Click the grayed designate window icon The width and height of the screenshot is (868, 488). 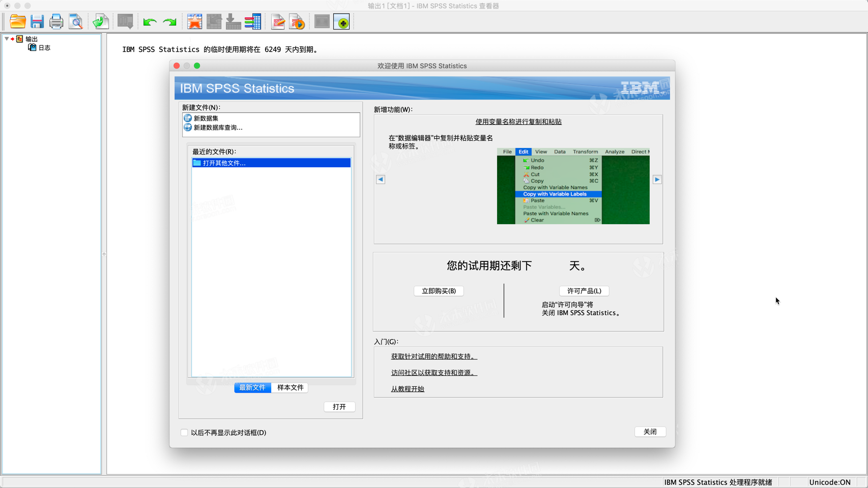coord(322,22)
